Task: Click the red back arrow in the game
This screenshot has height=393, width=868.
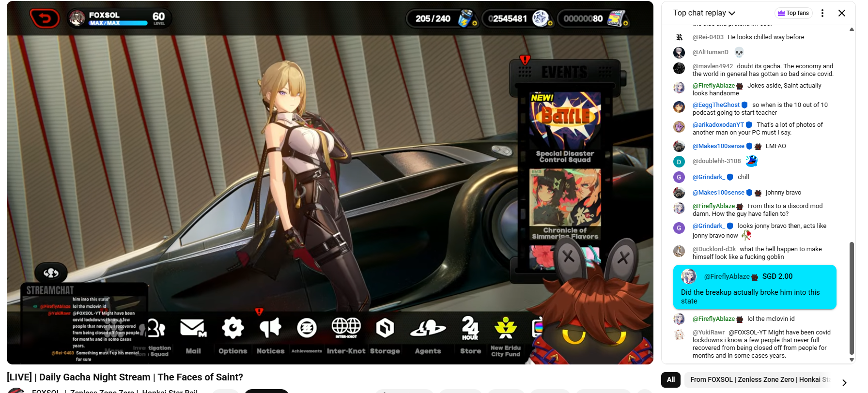Action: pos(45,18)
